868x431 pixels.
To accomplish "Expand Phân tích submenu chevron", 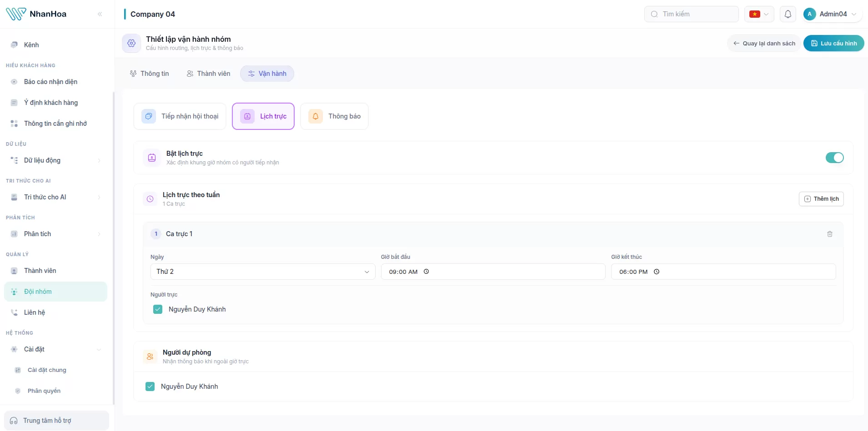I will (99, 234).
